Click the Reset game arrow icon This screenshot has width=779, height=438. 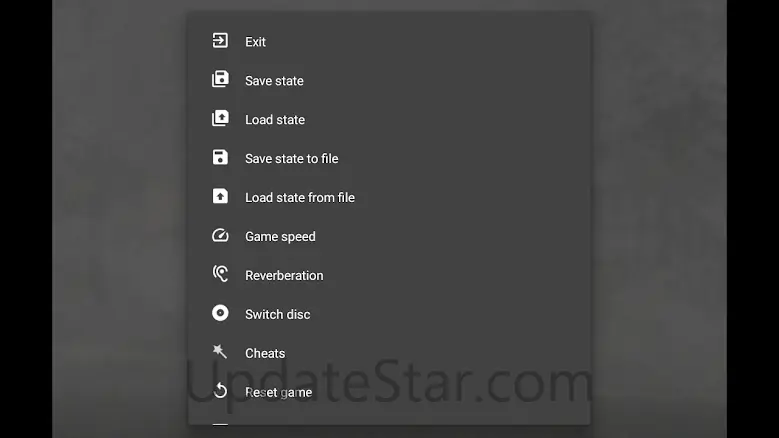pyautogui.click(x=220, y=392)
